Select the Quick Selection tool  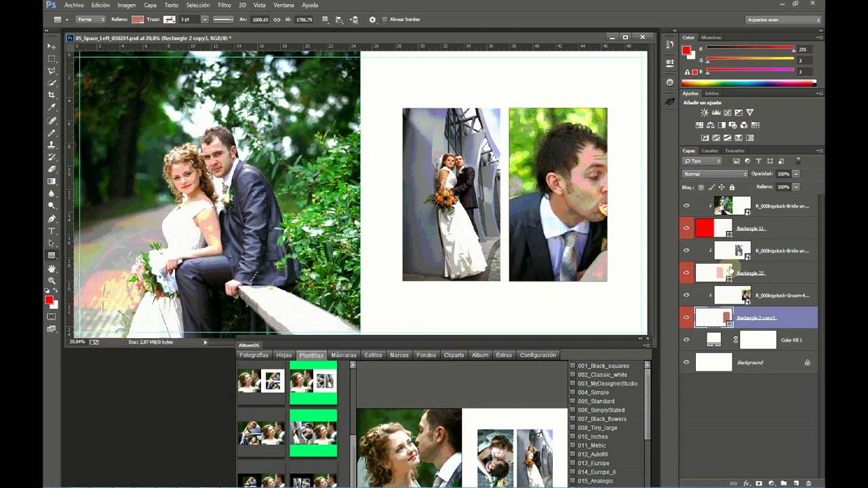(x=52, y=83)
